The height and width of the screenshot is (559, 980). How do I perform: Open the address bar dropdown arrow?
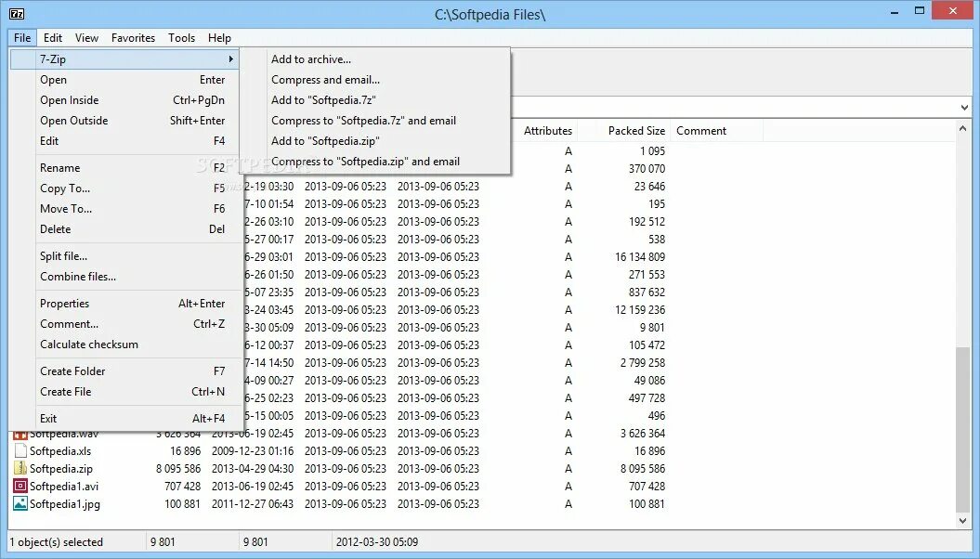(964, 108)
